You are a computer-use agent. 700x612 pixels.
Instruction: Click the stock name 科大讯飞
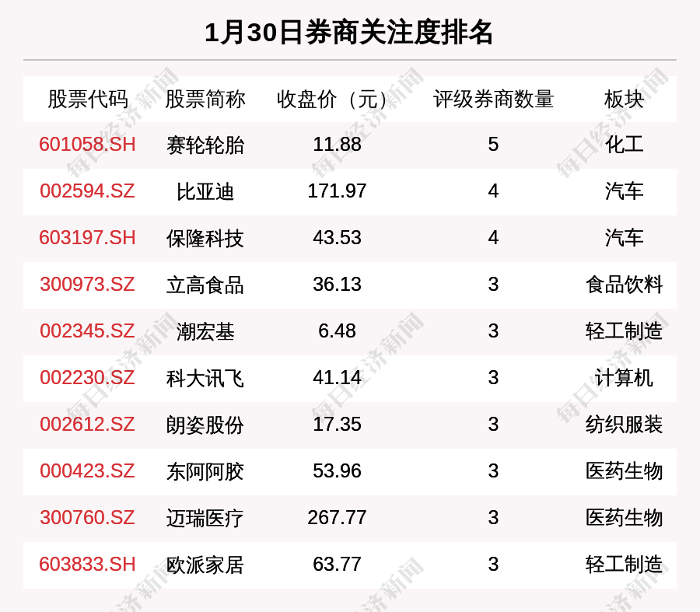205,378
